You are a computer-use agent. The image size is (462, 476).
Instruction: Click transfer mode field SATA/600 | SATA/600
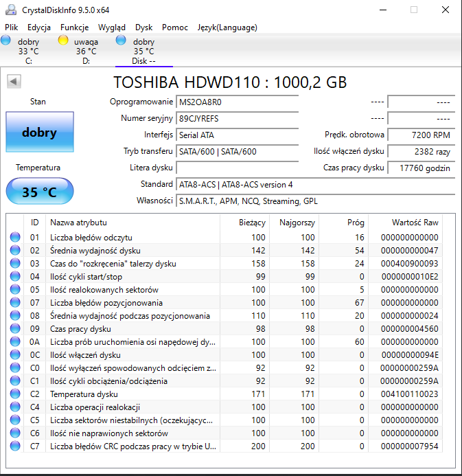(238, 151)
